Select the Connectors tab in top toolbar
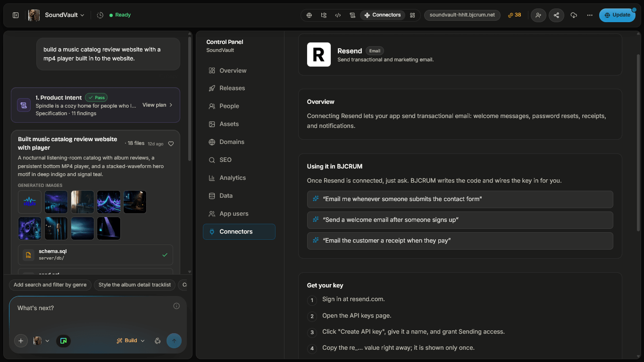The height and width of the screenshot is (362, 644). tap(382, 15)
